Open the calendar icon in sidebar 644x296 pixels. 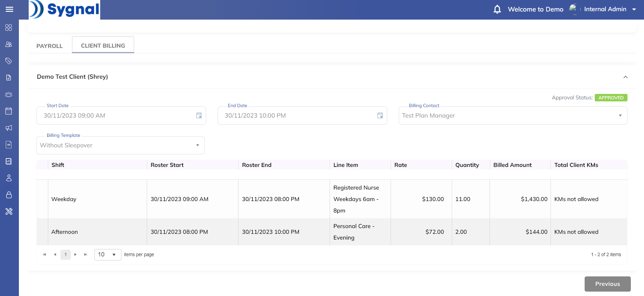9,111
